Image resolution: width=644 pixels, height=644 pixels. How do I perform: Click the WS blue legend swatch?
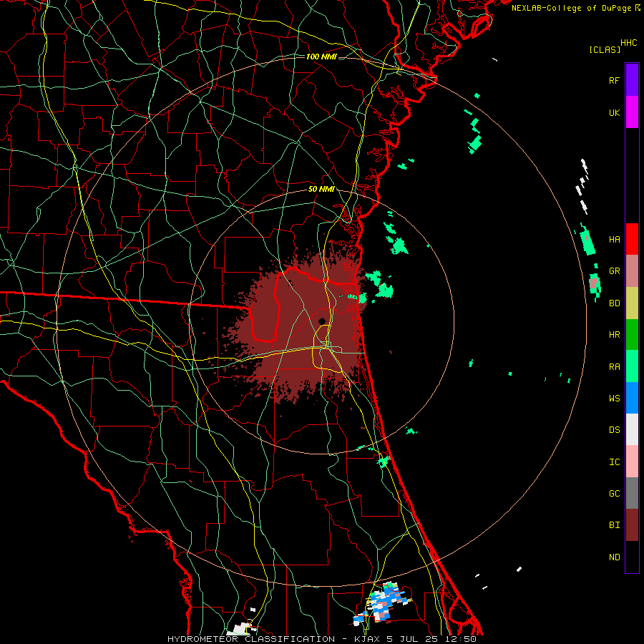[x=632, y=398]
